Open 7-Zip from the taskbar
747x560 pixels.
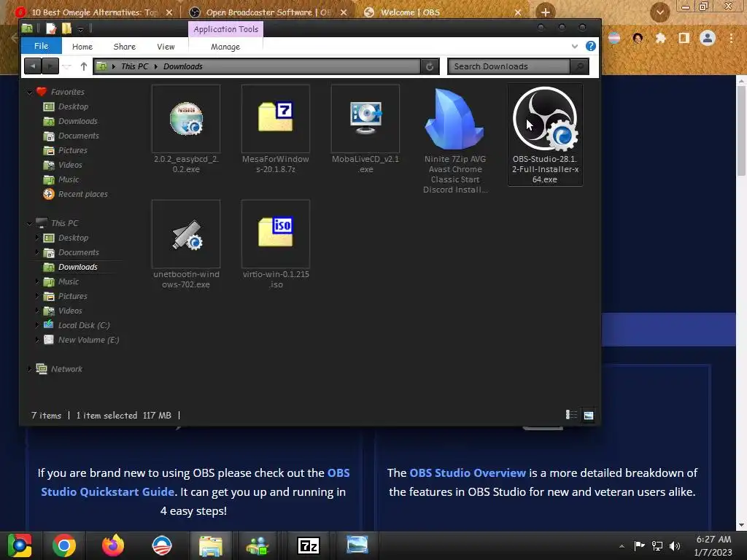point(308,545)
